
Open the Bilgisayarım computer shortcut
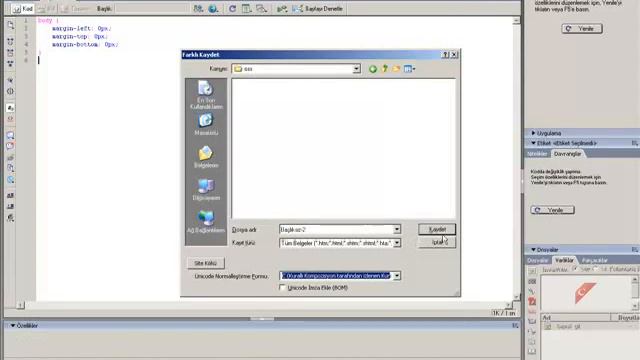[206, 189]
